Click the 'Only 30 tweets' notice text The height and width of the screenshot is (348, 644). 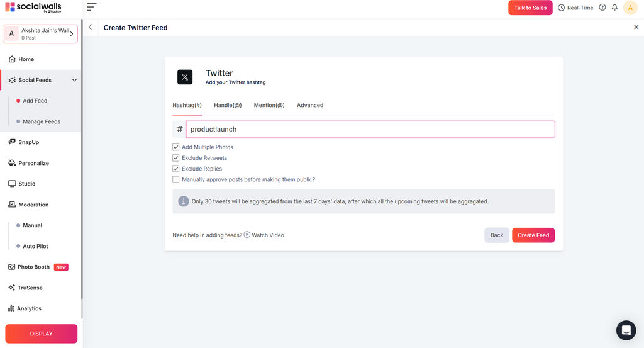coord(340,201)
